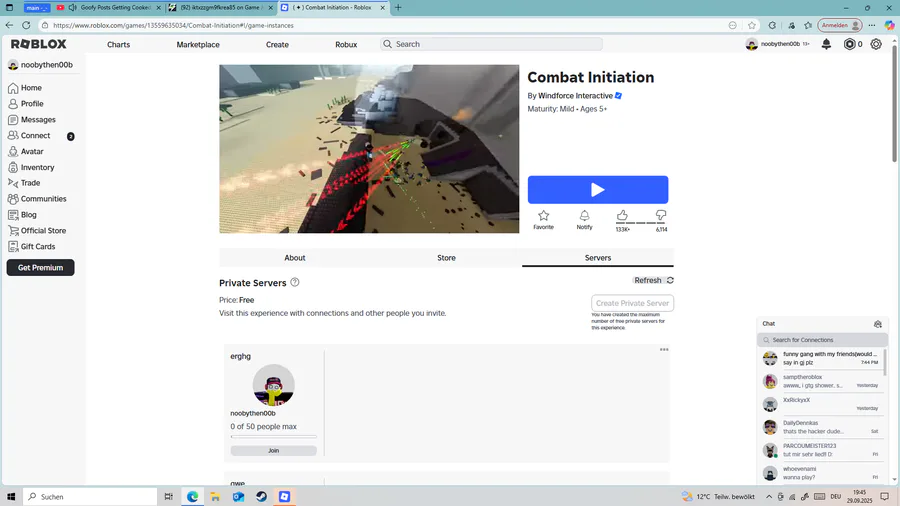
Task: Go back with browser back arrow
Action: pos(9,25)
